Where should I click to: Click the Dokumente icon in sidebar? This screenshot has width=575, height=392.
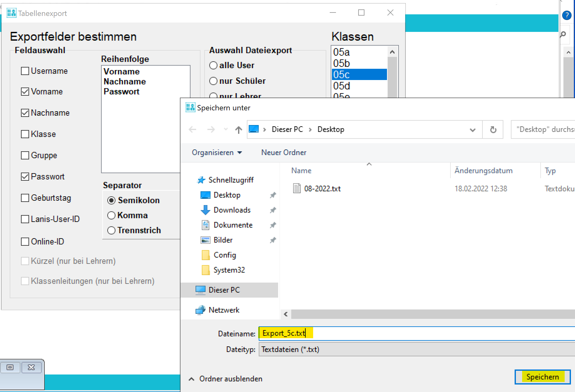(x=205, y=225)
